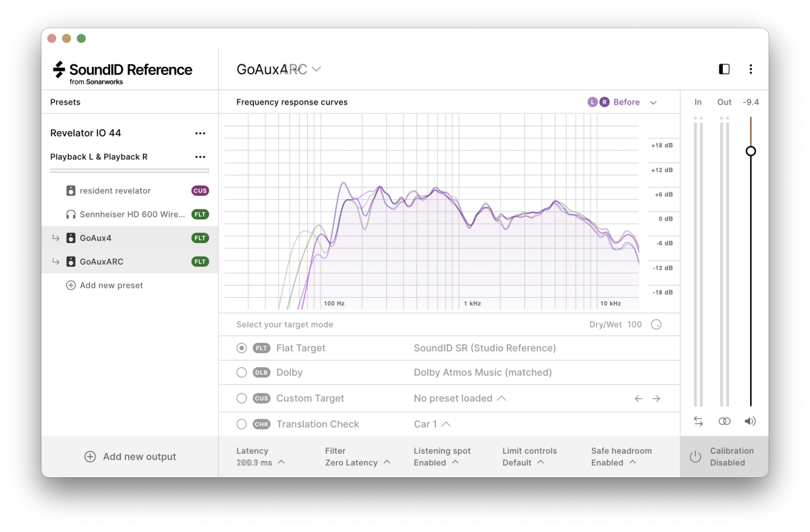The height and width of the screenshot is (532, 810).
Task: Select the Custom Target radio button
Action: (242, 398)
